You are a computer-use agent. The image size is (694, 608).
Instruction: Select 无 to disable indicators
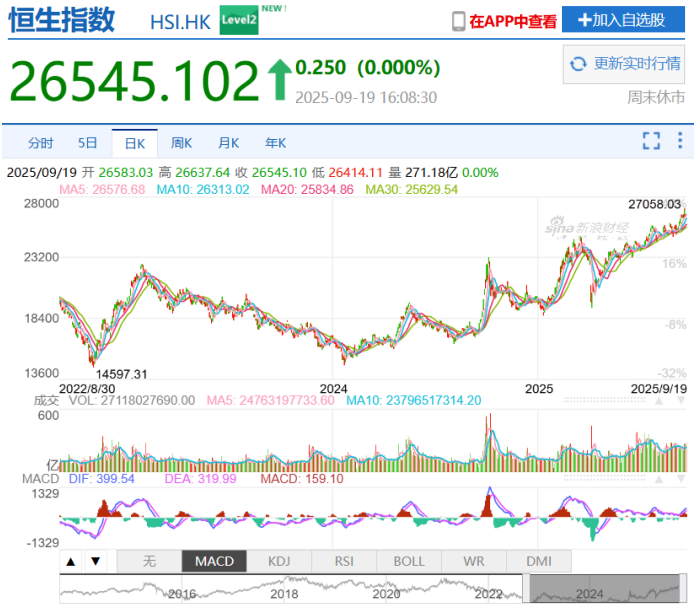tap(149, 561)
